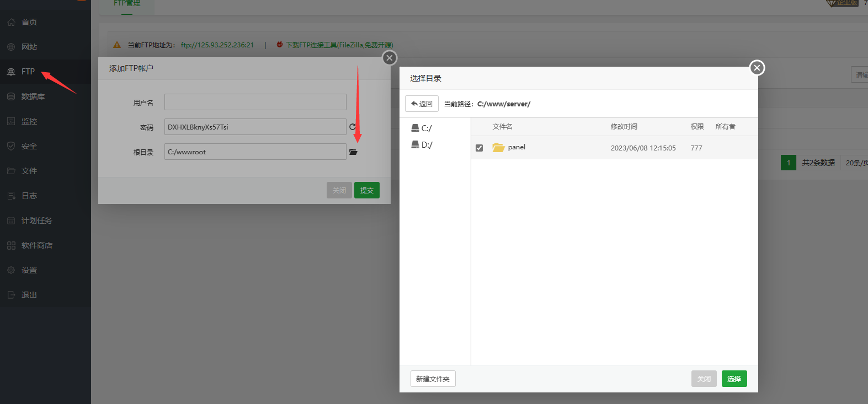
Task: Click the home icon in sidebar
Action: coord(11,22)
